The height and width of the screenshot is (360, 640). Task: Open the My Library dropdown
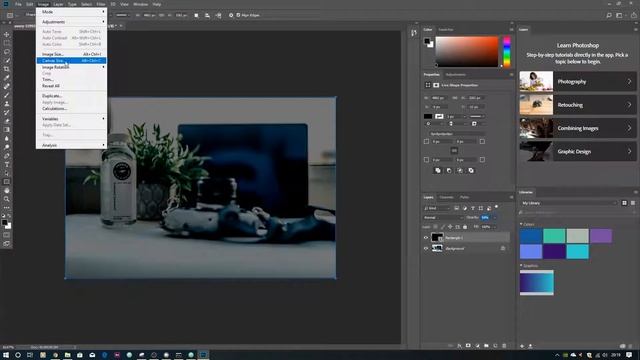[x=569, y=203]
